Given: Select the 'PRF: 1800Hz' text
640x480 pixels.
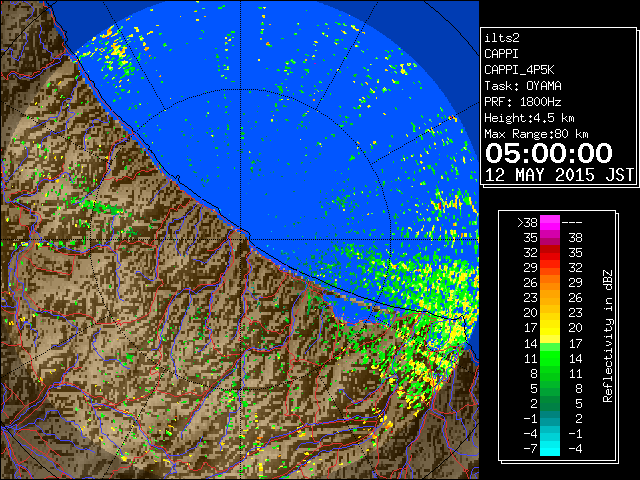Looking at the screenshot, I should click(523, 102).
